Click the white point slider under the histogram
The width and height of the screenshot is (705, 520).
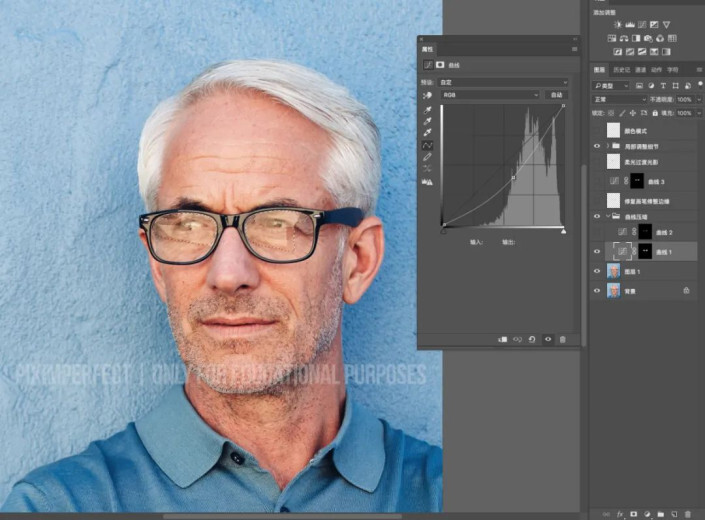point(563,231)
